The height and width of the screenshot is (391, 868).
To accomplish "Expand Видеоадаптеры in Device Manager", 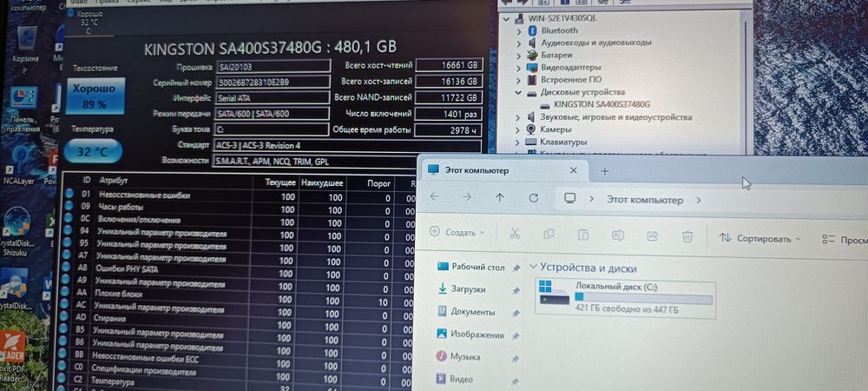I will [519, 68].
